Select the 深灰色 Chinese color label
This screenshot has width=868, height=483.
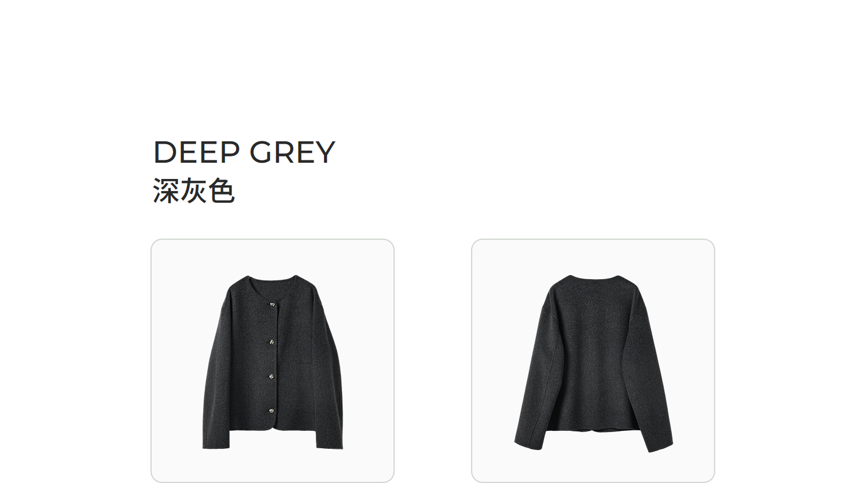point(193,191)
